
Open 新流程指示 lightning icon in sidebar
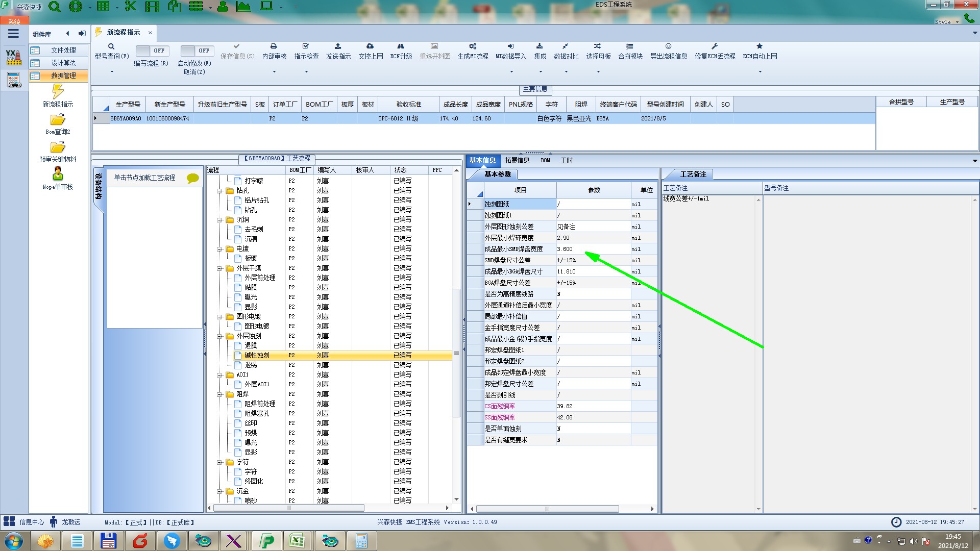pyautogui.click(x=58, y=92)
